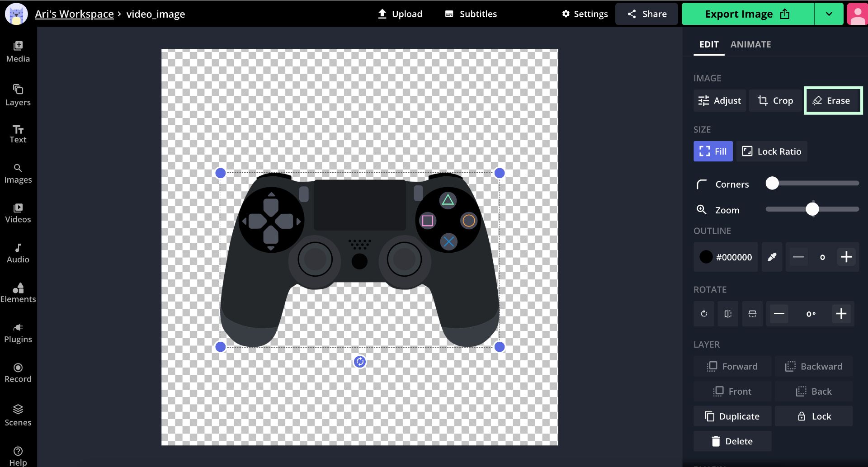868x467 pixels.
Task: Open the Crop tool
Action: point(775,100)
